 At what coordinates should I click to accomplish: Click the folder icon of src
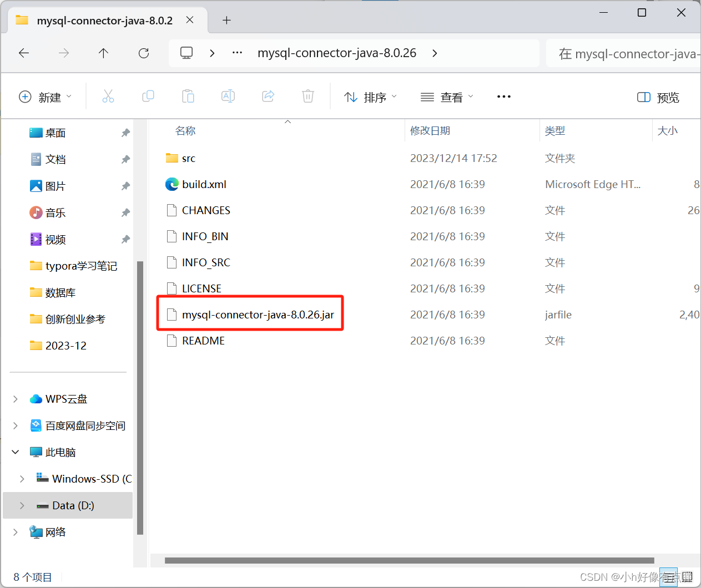(x=172, y=158)
